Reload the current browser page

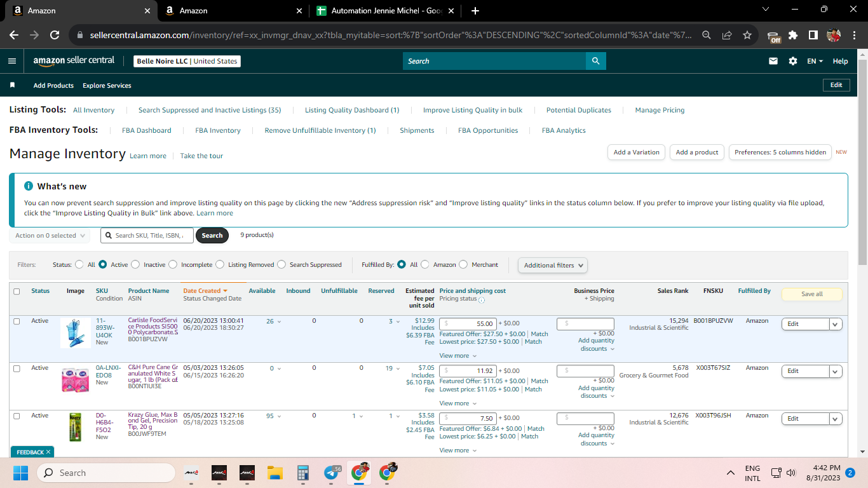click(55, 36)
